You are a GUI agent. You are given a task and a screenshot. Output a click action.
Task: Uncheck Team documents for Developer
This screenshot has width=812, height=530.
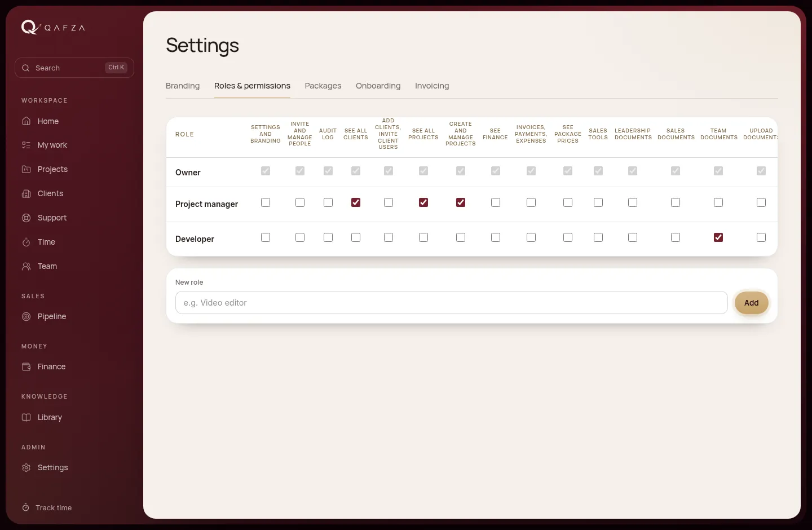pos(718,237)
